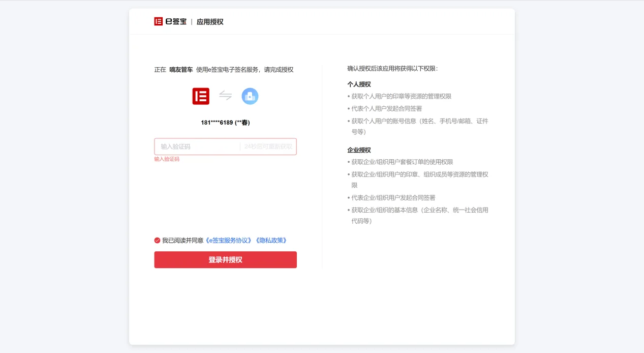The height and width of the screenshot is (353, 644).
Task: Focus the 输入验证码 input field
Action: click(197, 146)
